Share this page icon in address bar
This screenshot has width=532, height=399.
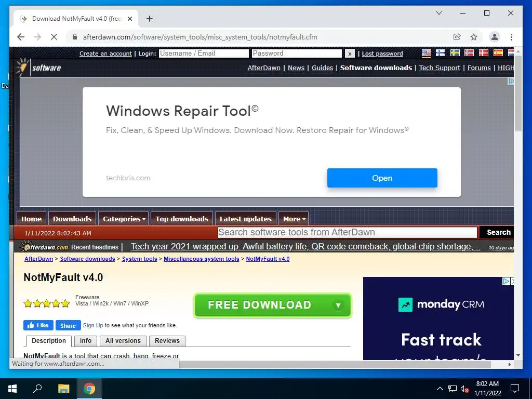click(457, 37)
